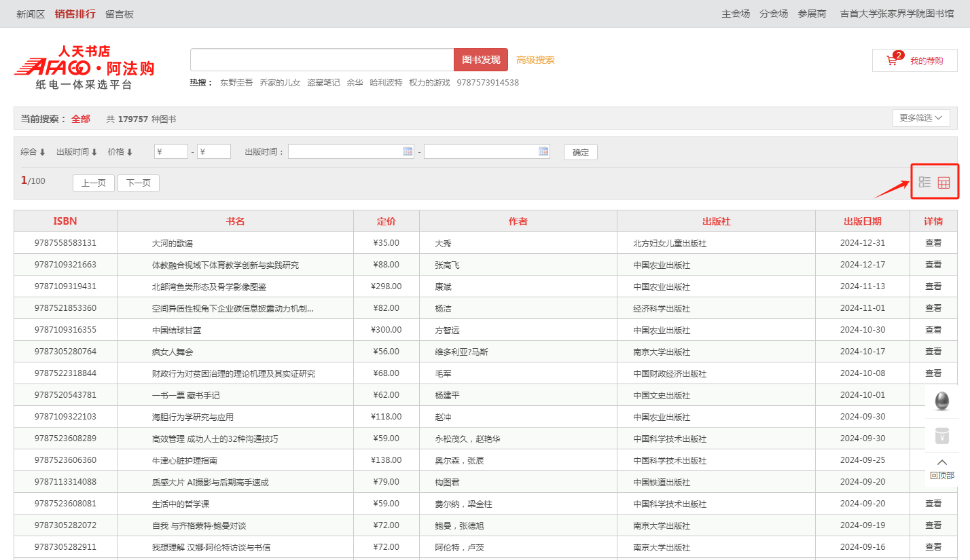Open 我的荐购 cart button
The width and height of the screenshot is (970, 560).
point(915,60)
